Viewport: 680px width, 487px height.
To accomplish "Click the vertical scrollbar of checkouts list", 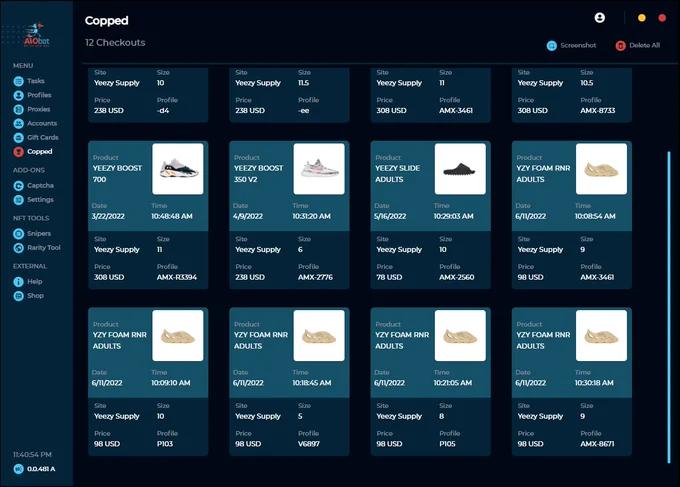I will click(669, 307).
